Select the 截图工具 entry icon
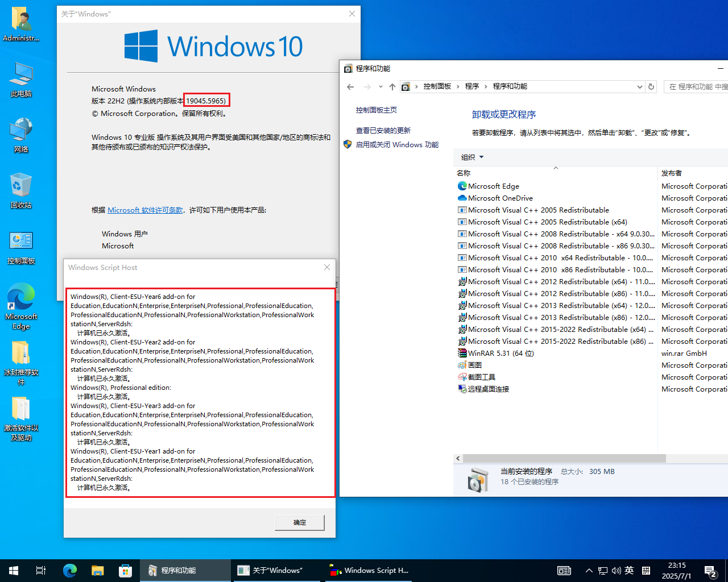Image resolution: width=728 pixels, height=582 pixels. click(462, 377)
